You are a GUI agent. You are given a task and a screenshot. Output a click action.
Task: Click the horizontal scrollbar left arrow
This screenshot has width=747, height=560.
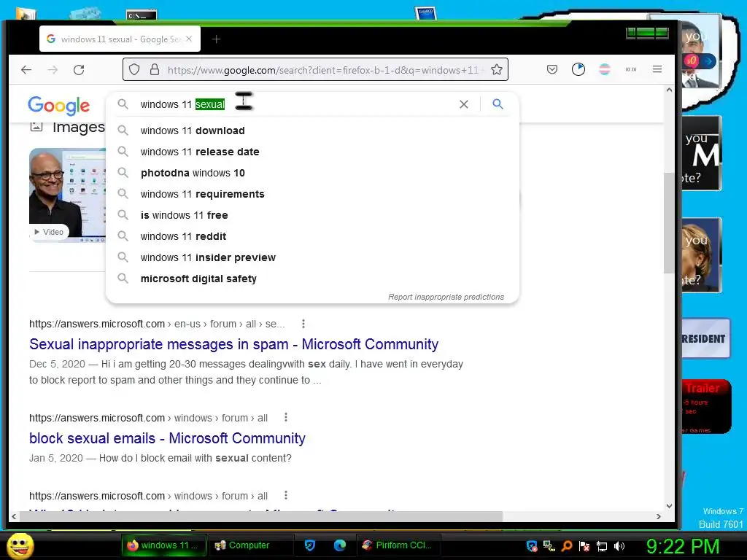14,516
